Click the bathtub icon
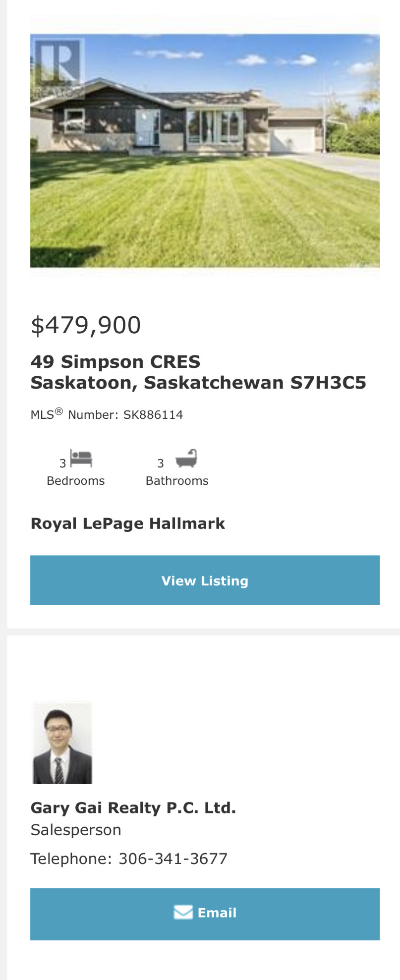The height and width of the screenshot is (980, 400). point(186,459)
